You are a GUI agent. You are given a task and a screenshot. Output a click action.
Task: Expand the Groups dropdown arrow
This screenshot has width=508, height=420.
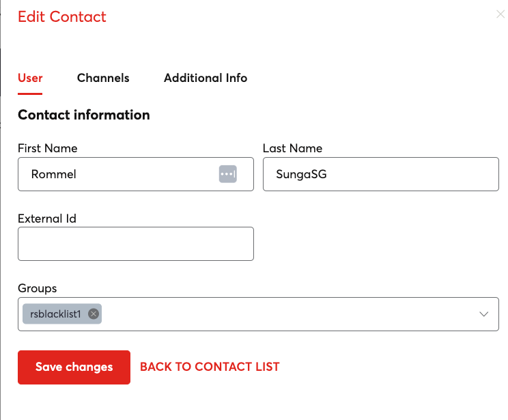click(x=484, y=314)
